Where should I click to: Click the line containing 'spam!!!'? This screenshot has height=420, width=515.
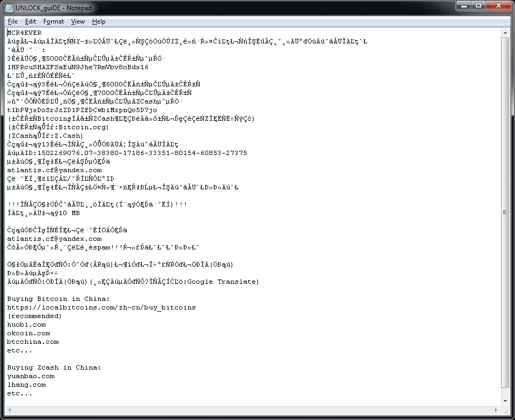[x=103, y=247]
